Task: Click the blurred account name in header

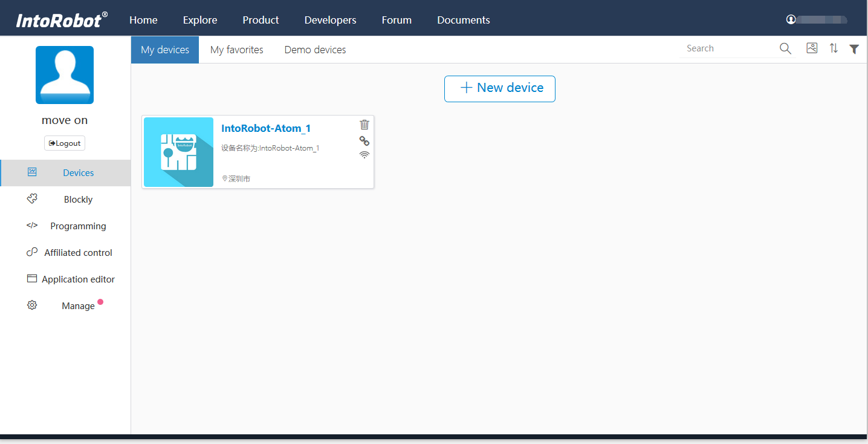Action: click(x=822, y=20)
